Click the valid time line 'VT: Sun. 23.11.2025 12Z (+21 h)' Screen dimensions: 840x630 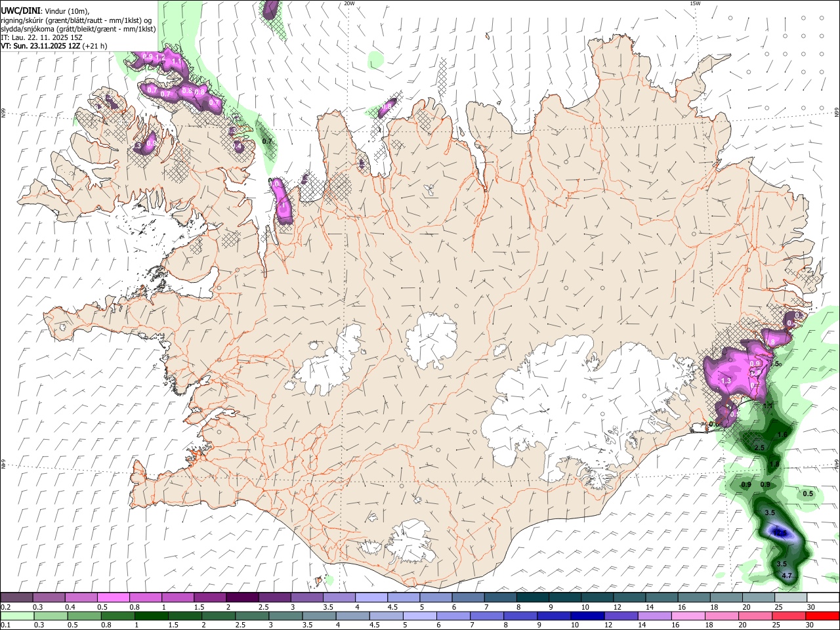(54, 46)
